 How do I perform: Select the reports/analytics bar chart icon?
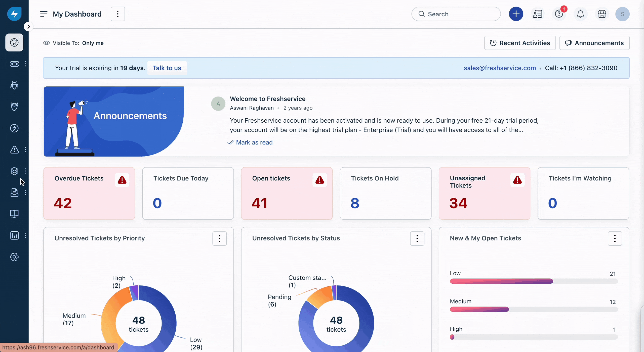[x=14, y=235]
